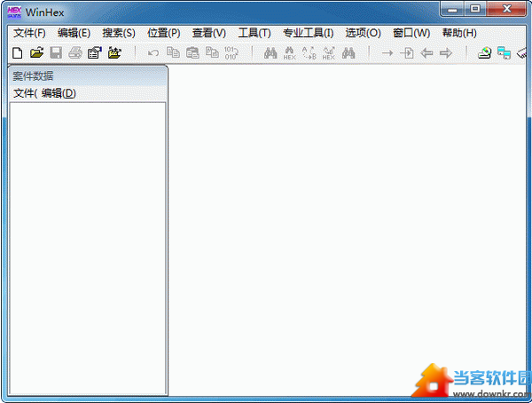Image resolution: width=532 pixels, height=403 pixels.
Task: Click the Replace text A-to-B icon
Action: (x=309, y=53)
